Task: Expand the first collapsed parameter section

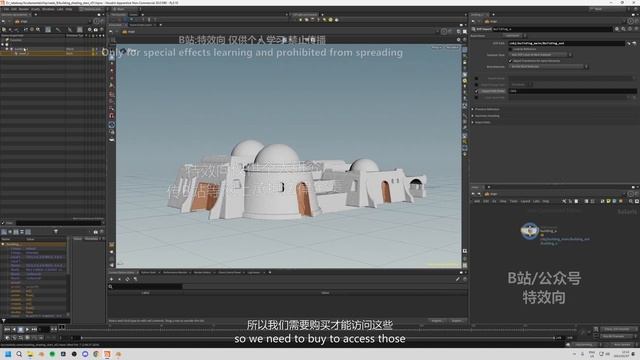Action: [x=473, y=109]
